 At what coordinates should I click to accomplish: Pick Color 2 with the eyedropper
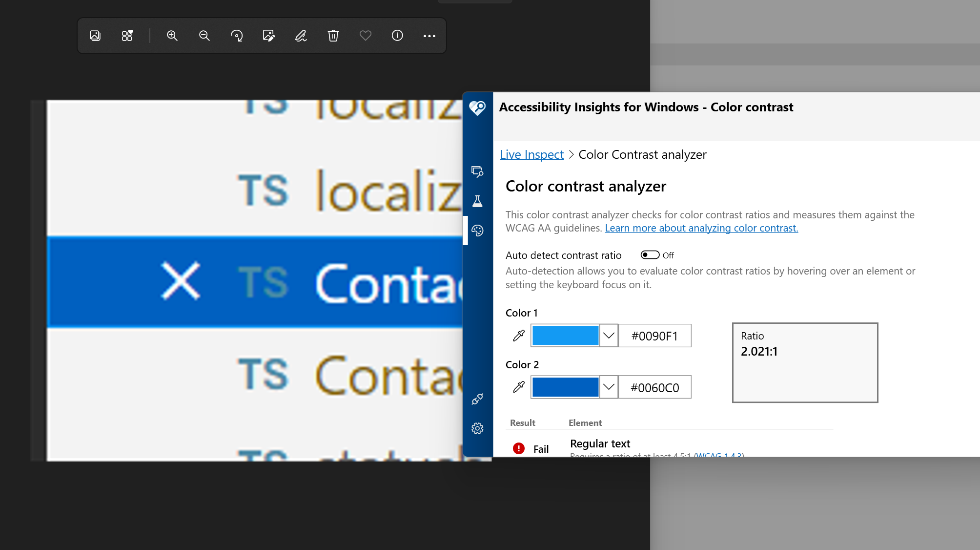519,387
